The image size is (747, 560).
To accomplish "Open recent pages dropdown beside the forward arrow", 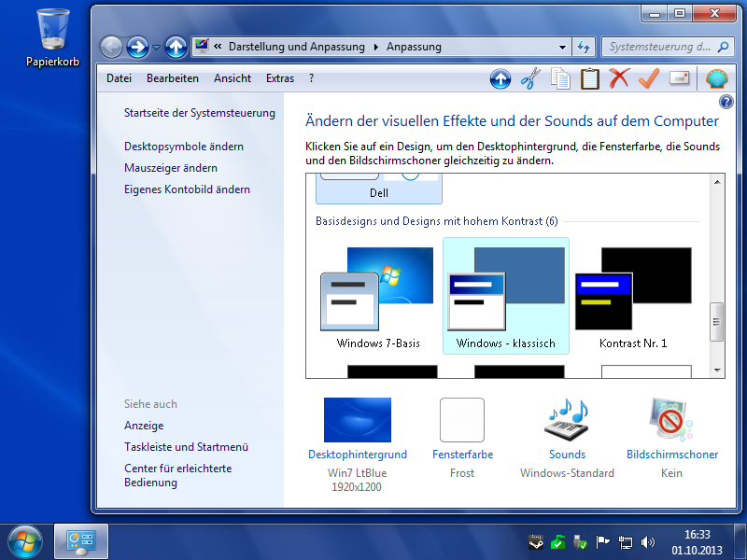I will 156,48.
